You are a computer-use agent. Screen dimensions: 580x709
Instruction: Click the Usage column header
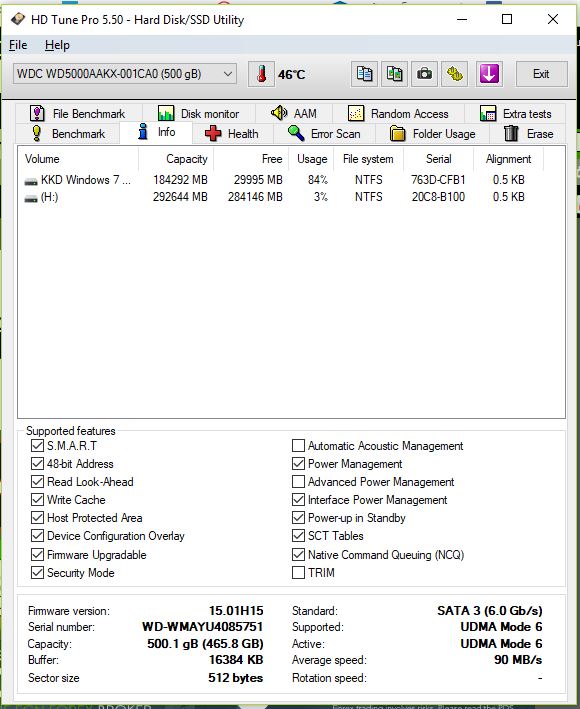(x=311, y=159)
